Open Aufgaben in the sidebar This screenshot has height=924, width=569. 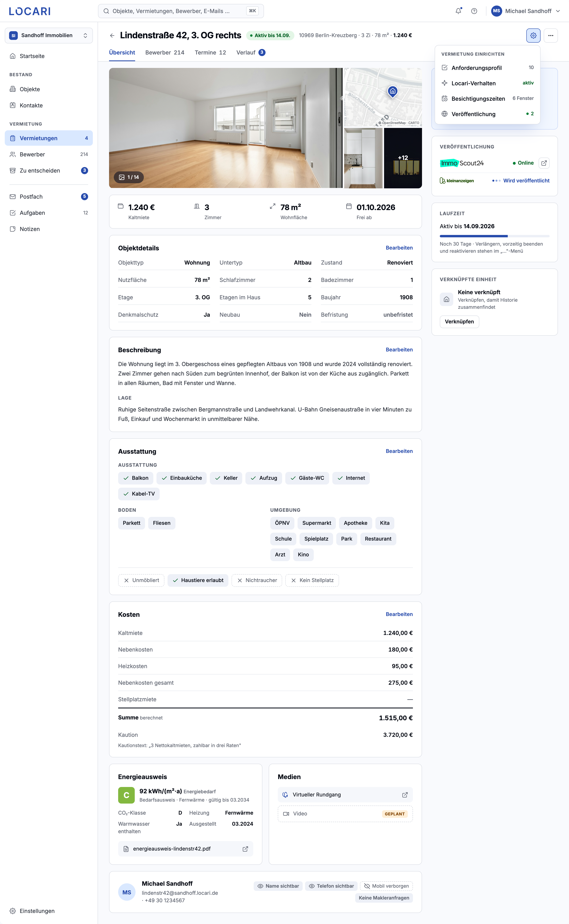pyautogui.click(x=49, y=213)
